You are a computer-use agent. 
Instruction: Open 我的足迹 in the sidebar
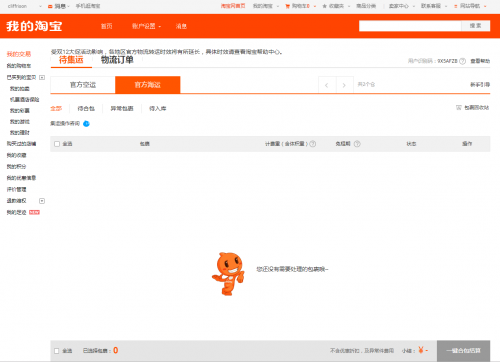pyautogui.click(x=16, y=212)
